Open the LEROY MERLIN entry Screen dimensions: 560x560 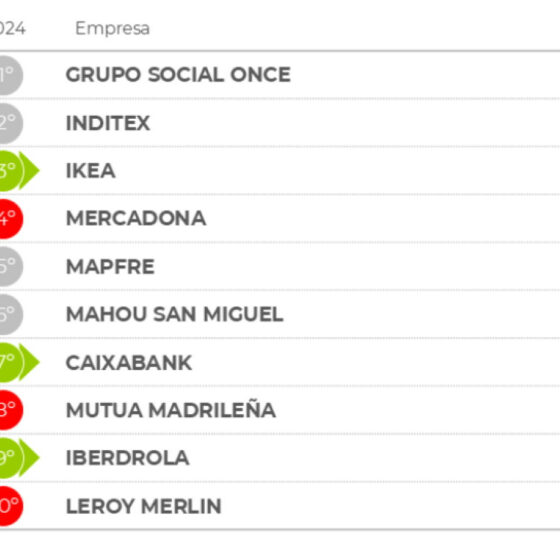(144, 506)
